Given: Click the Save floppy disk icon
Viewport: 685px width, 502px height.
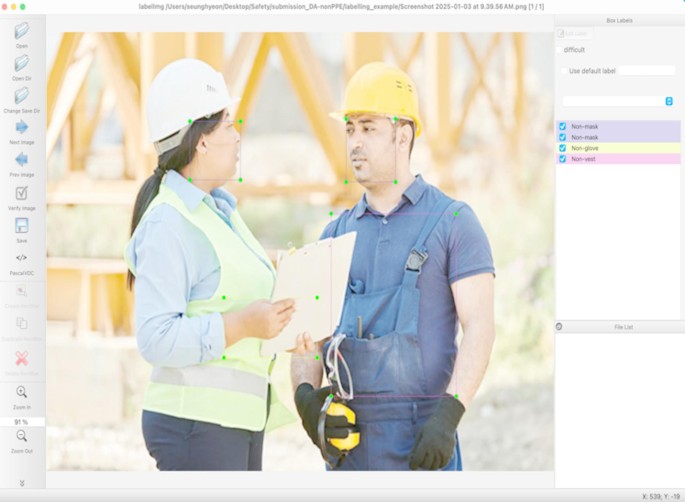Looking at the screenshot, I should coord(21,225).
